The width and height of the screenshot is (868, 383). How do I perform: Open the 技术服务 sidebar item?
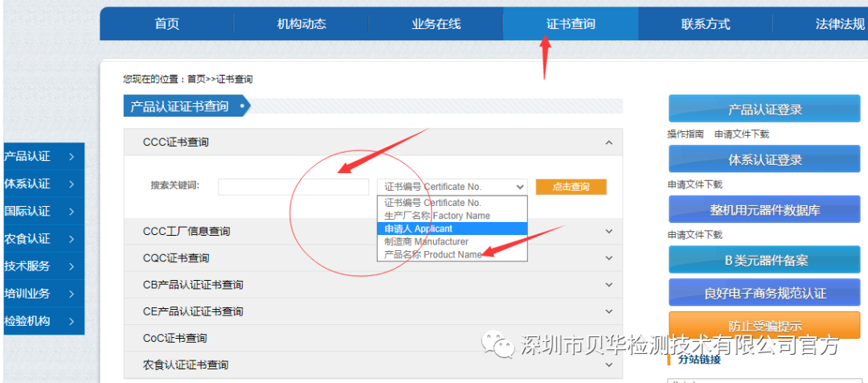point(43,266)
